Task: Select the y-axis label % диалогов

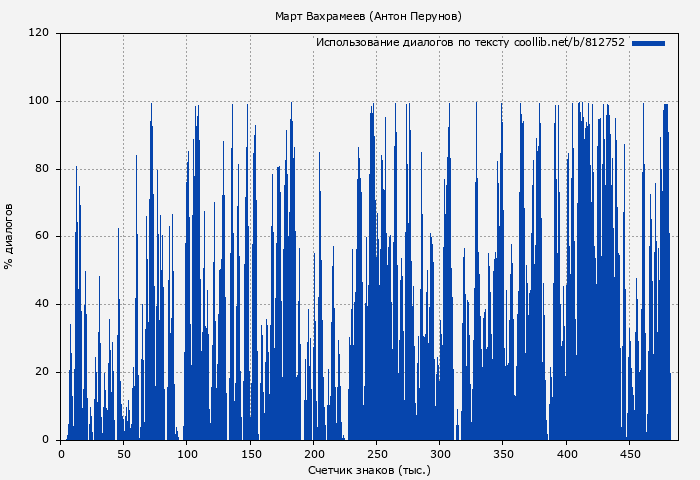Action: click(x=9, y=236)
